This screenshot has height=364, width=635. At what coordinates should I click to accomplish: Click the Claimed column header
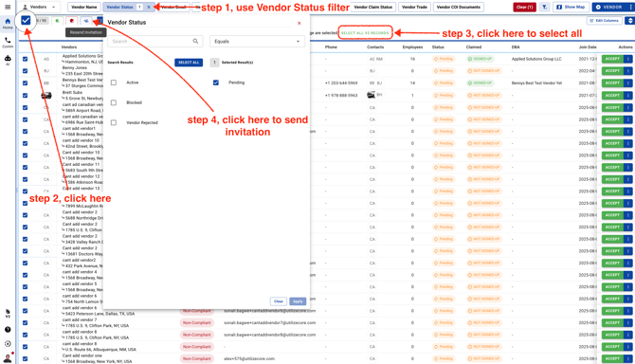(x=474, y=47)
